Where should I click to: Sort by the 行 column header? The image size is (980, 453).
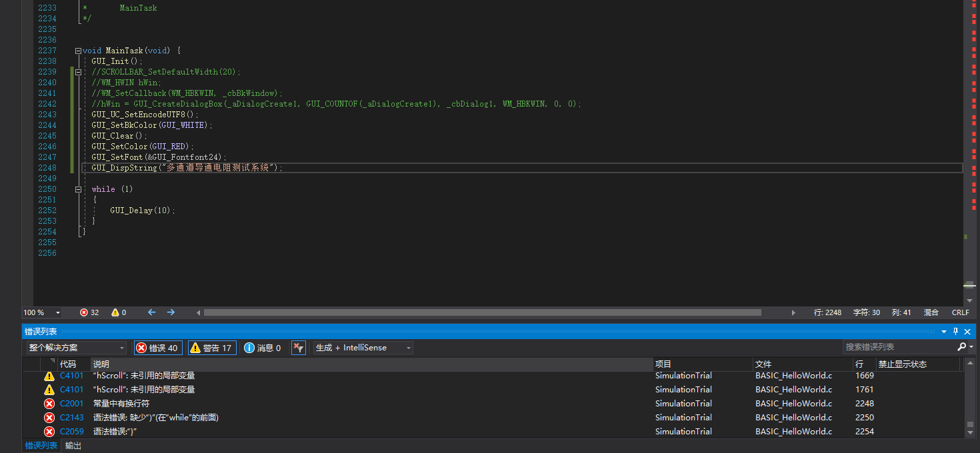point(865,364)
